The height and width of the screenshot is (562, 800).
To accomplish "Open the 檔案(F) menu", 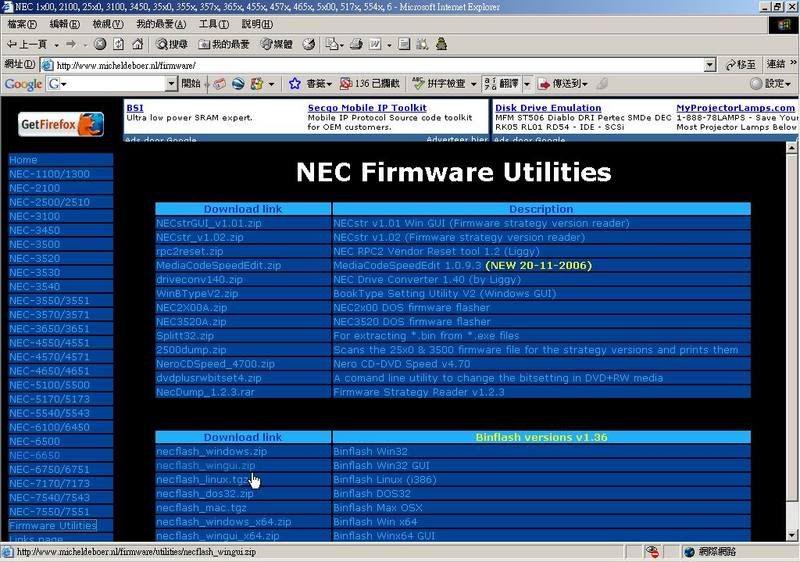I will coord(22,24).
